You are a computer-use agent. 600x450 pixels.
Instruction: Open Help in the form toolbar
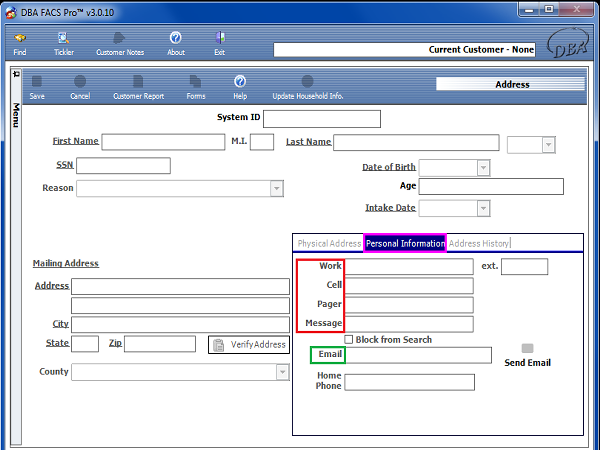[x=240, y=88]
